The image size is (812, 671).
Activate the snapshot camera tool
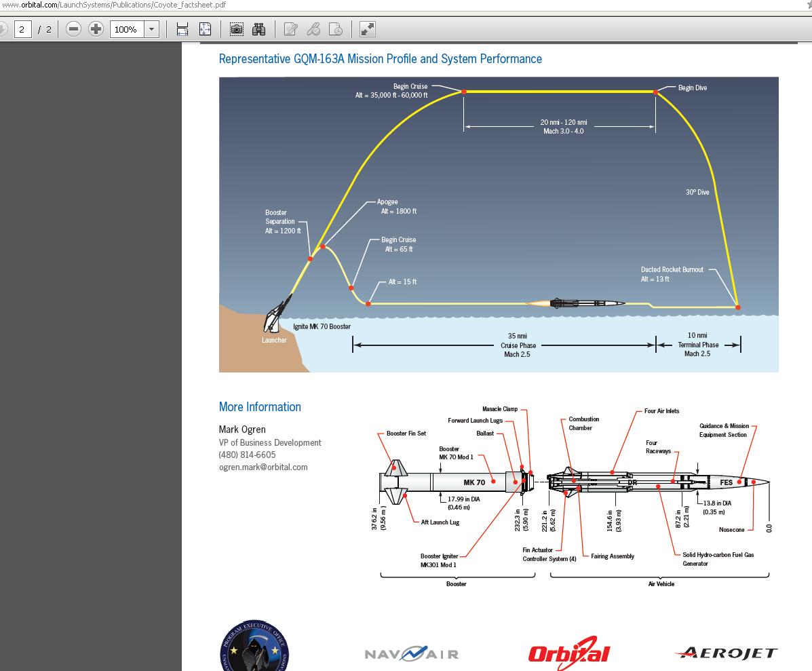click(x=237, y=29)
